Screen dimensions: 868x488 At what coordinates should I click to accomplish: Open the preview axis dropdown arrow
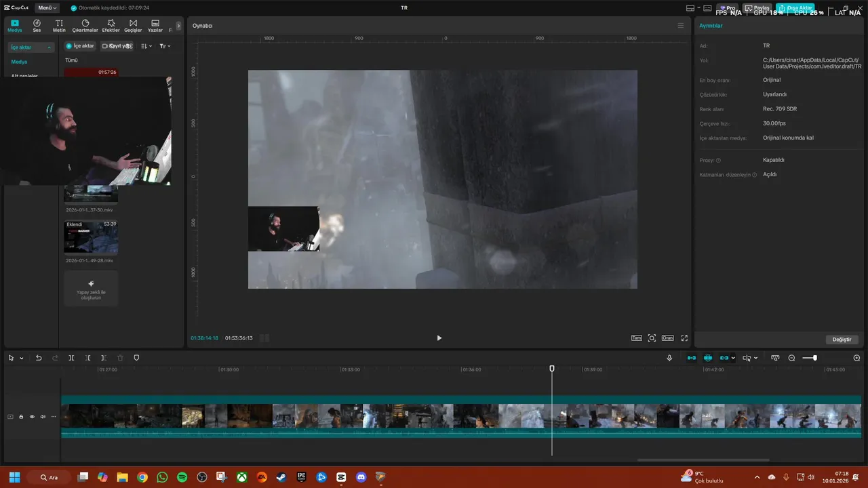click(x=755, y=358)
